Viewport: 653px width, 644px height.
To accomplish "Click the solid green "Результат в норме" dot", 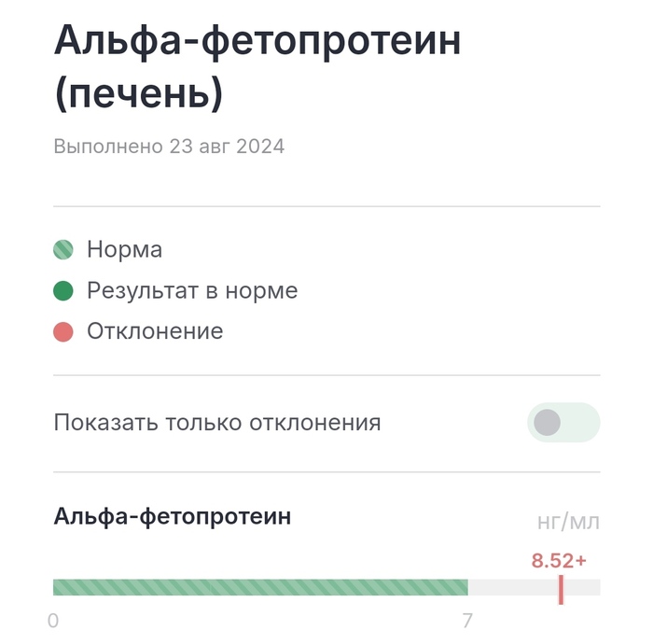I will click(63, 291).
